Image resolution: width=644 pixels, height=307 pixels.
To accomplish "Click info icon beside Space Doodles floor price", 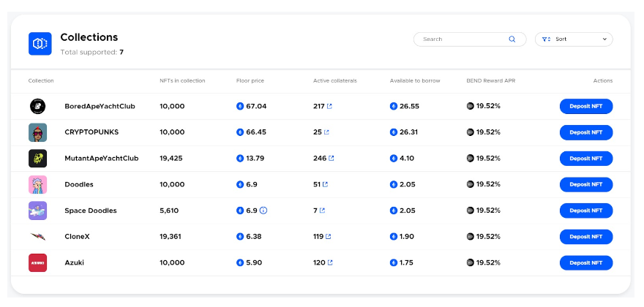I will pos(263,211).
